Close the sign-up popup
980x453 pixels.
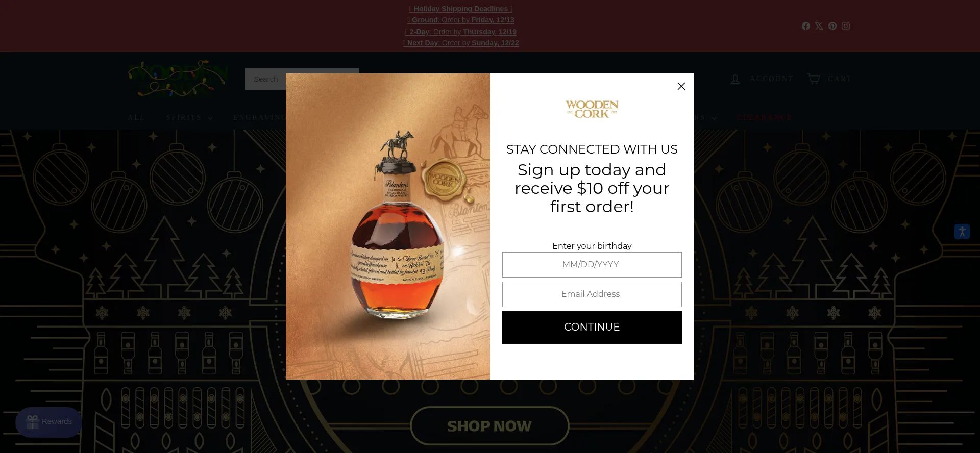[681, 86]
